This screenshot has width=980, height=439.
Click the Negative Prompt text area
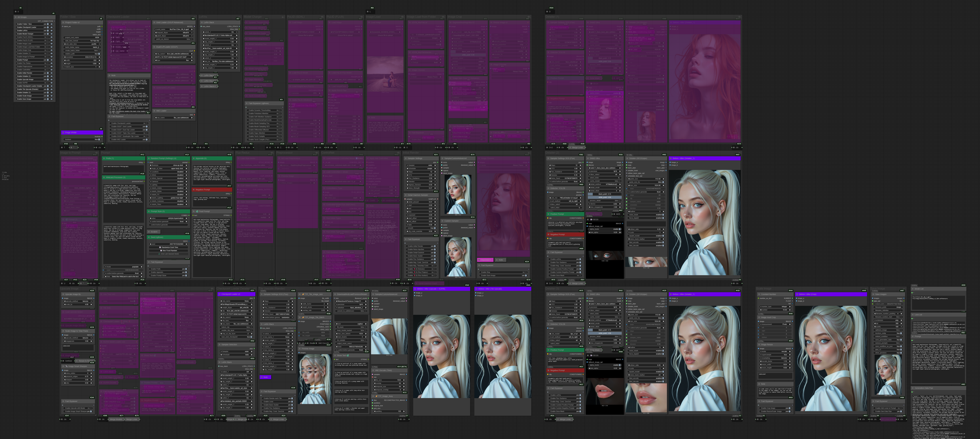(212, 202)
